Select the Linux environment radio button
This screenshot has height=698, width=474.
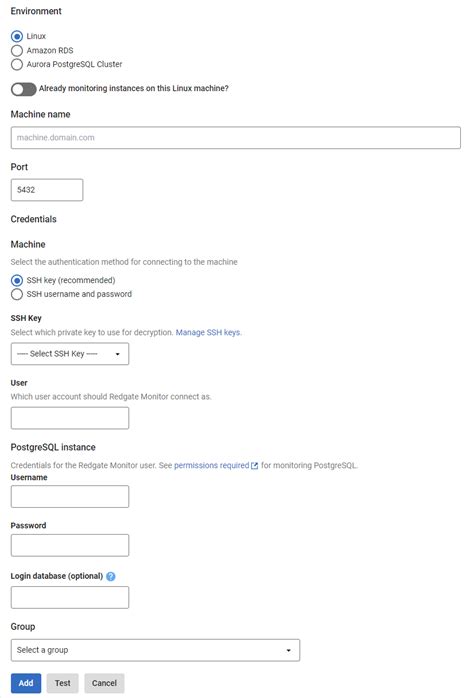[17, 36]
